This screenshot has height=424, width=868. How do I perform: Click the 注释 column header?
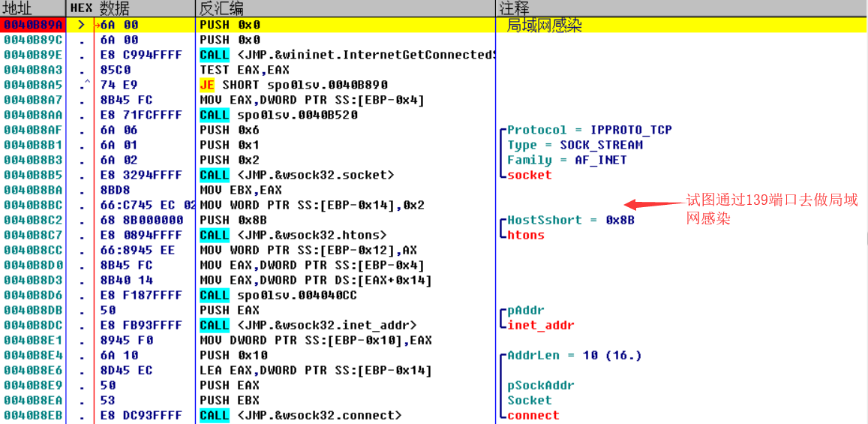[515, 8]
